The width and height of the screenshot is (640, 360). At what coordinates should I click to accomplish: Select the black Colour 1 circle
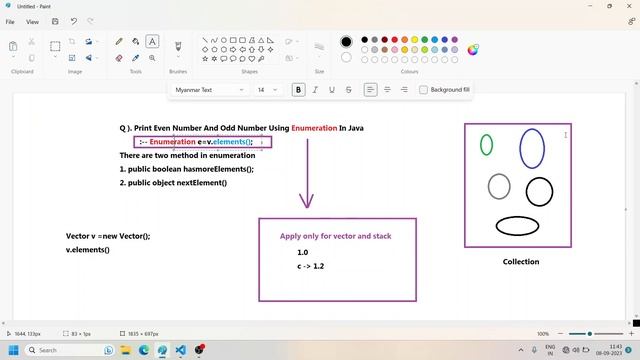[x=346, y=41]
